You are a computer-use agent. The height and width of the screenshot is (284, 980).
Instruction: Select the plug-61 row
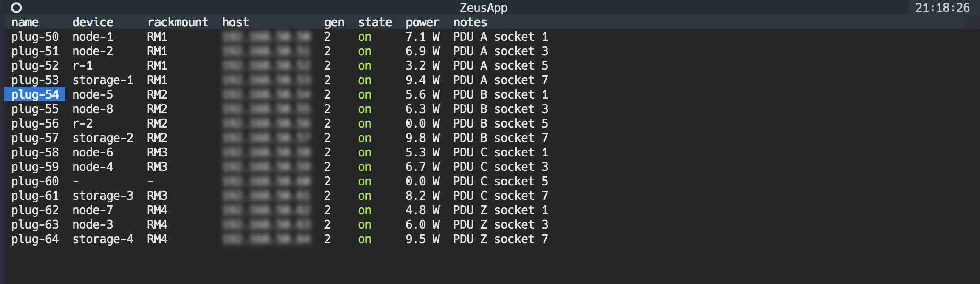[x=280, y=196]
